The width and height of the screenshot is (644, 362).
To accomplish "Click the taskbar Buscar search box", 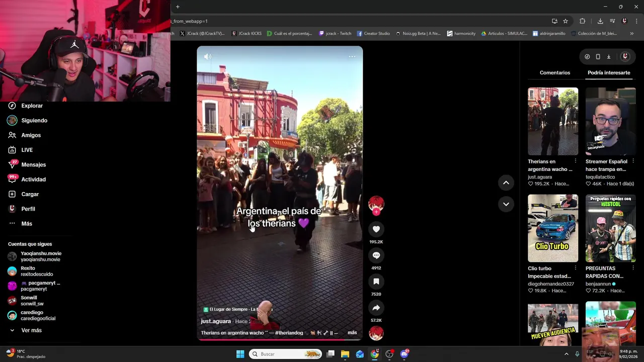I will (285, 354).
